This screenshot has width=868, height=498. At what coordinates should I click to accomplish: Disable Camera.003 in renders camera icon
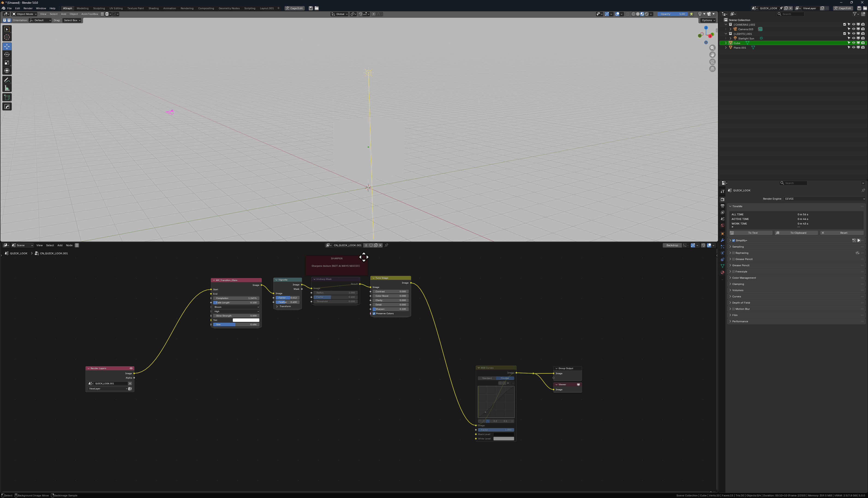(862, 29)
